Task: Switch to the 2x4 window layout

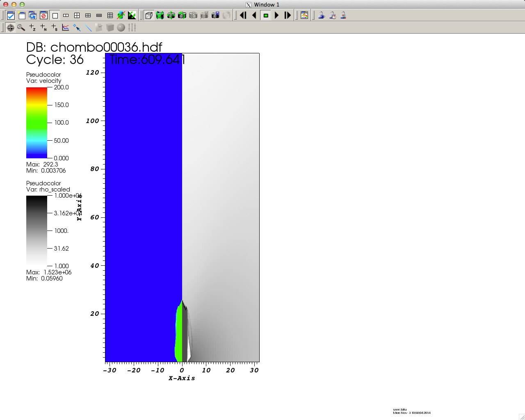Action: click(x=99, y=16)
